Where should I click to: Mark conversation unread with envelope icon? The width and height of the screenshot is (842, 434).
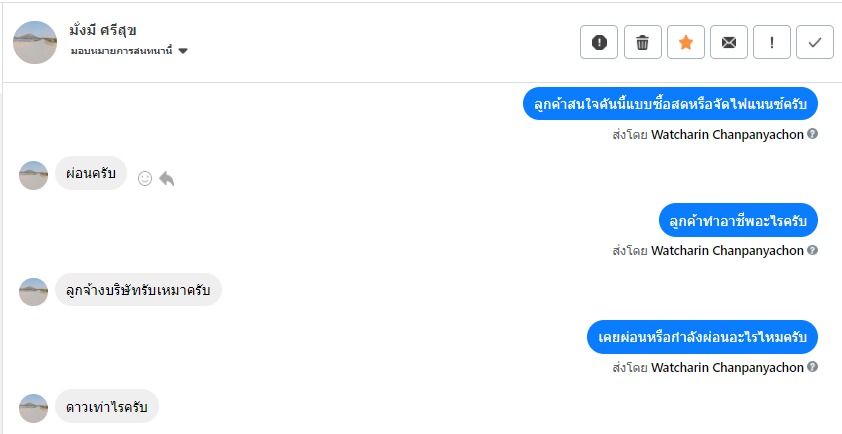(x=729, y=42)
